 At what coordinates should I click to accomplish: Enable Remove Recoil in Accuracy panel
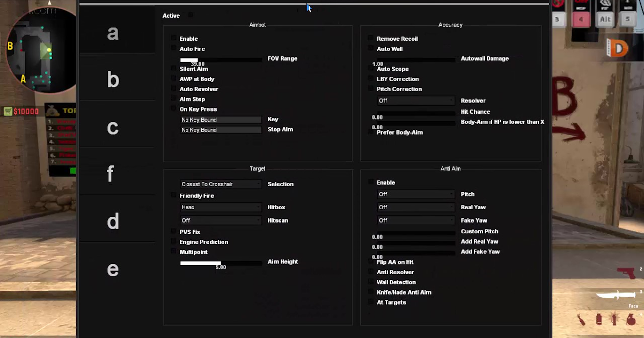(x=370, y=39)
